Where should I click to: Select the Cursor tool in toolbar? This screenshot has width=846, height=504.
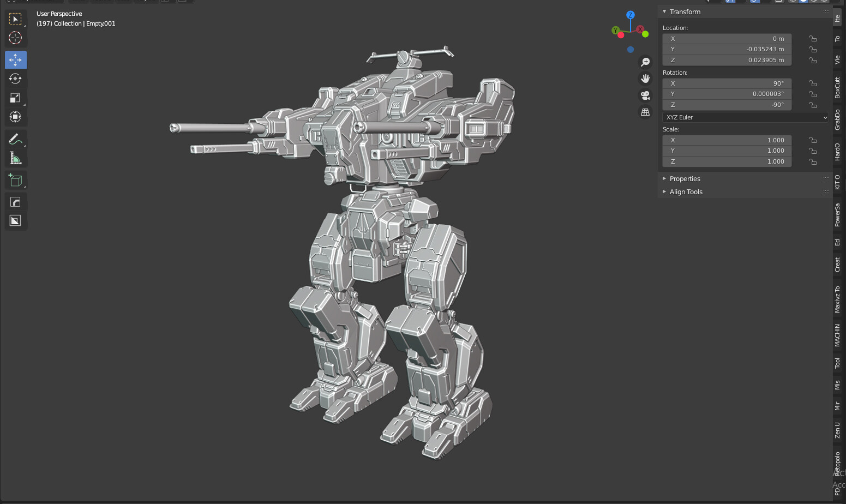click(x=15, y=38)
